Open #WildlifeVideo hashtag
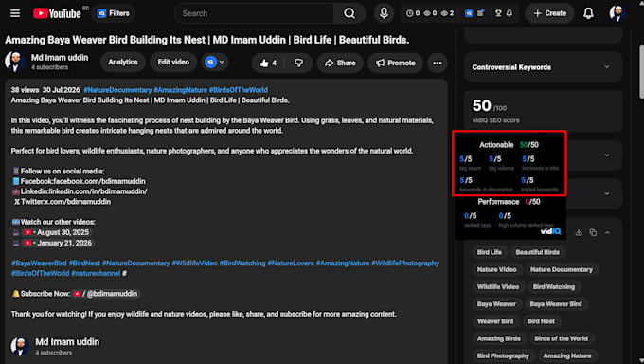 194,264
